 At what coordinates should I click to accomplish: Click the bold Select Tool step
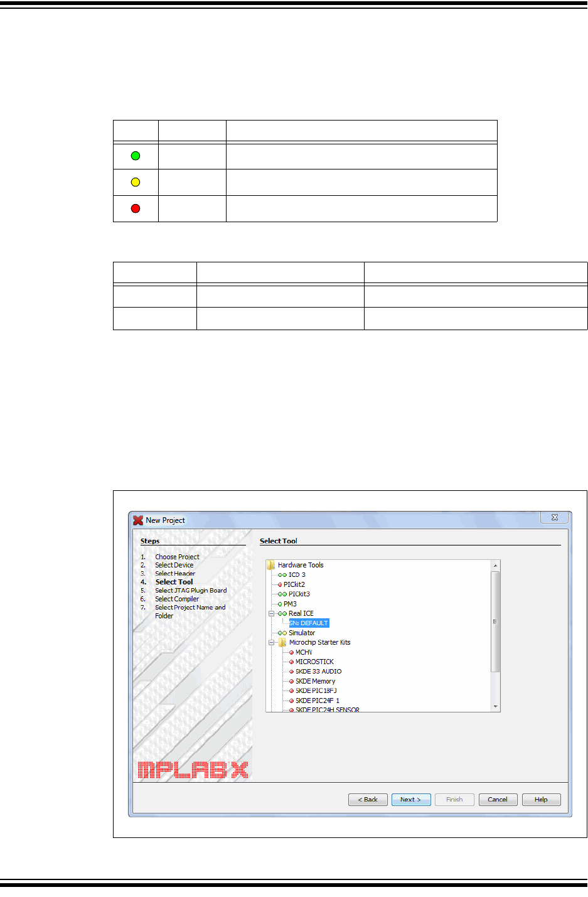pos(174,582)
